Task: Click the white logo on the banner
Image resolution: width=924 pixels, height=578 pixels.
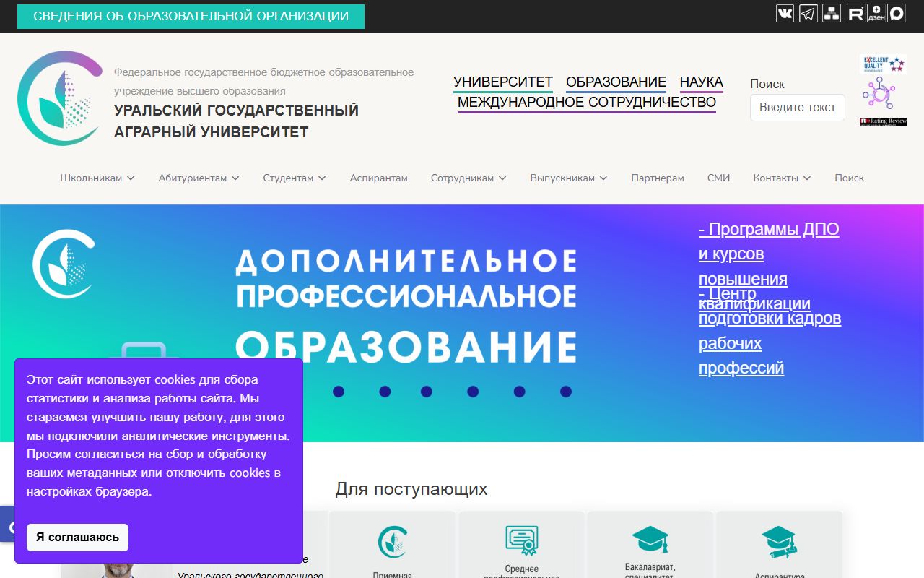Action: (x=64, y=264)
